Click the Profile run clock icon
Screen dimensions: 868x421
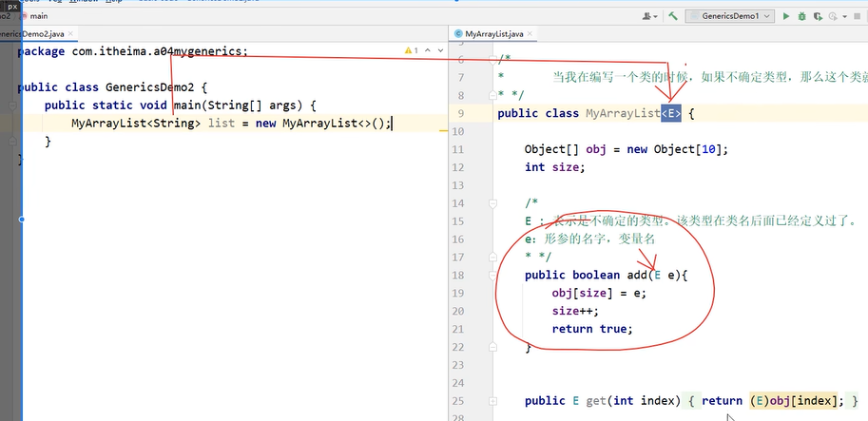[x=832, y=16]
